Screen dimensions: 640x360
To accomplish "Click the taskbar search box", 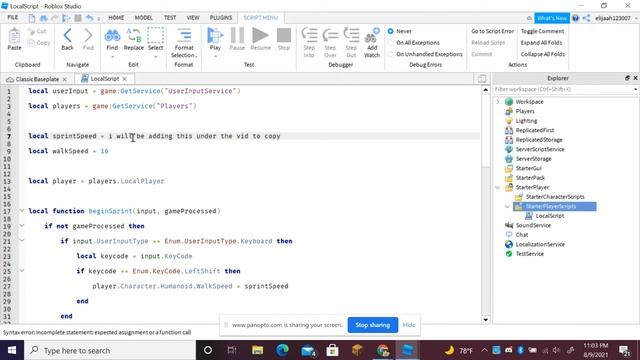I will 110,350.
